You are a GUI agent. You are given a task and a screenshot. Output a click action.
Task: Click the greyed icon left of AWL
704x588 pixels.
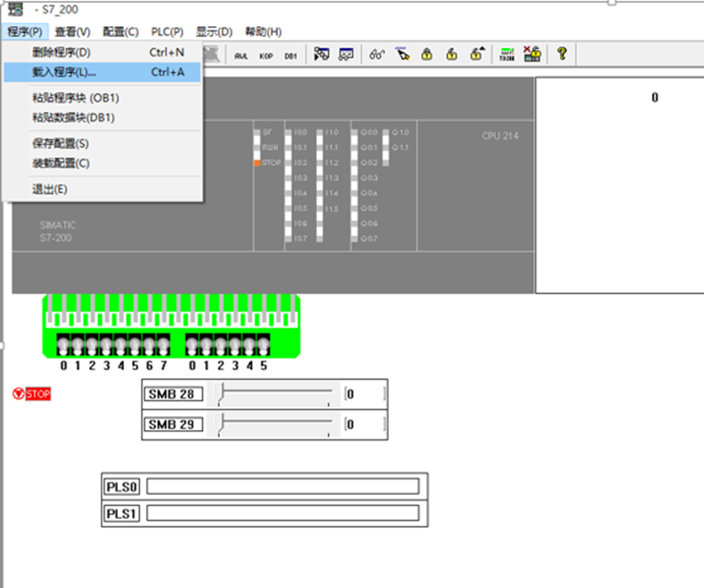pyautogui.click(x=212, y=55)
